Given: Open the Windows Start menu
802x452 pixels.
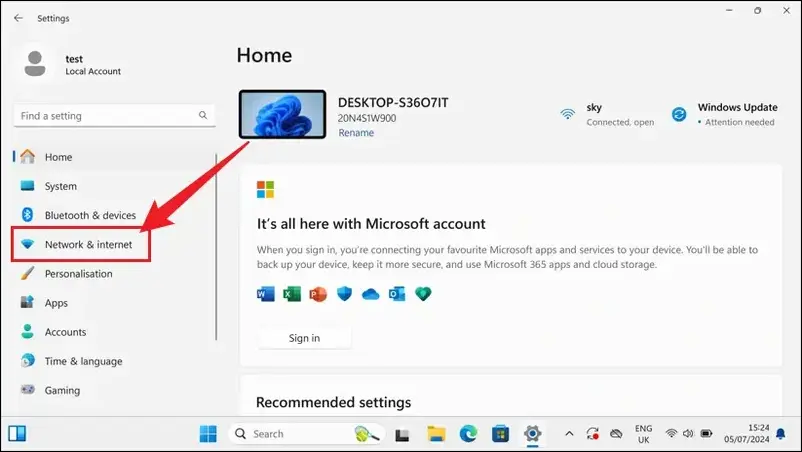Looking at the screenshot, I should (x=208, y=434).
